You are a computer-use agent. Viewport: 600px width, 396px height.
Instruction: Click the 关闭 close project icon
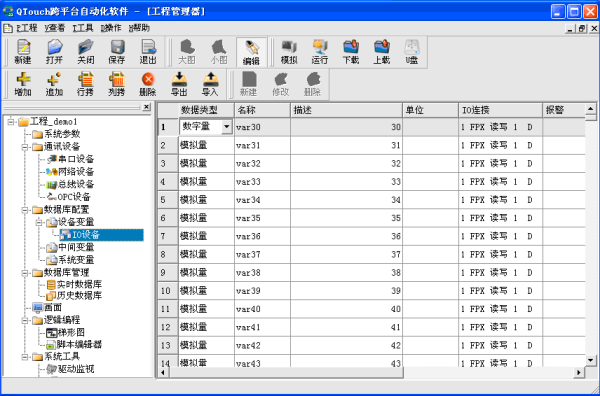click(85, 52)
